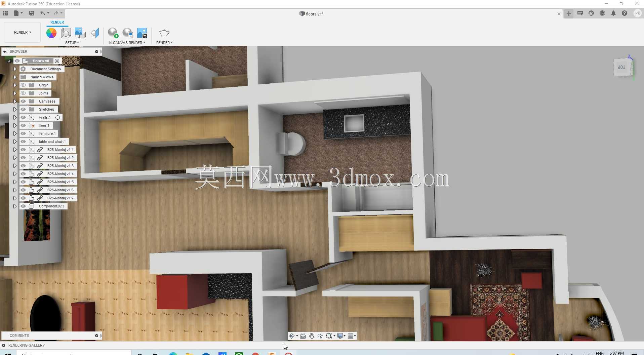Collapse the floors v0 root node
The image size is (644, 355).
click(9, 61)
